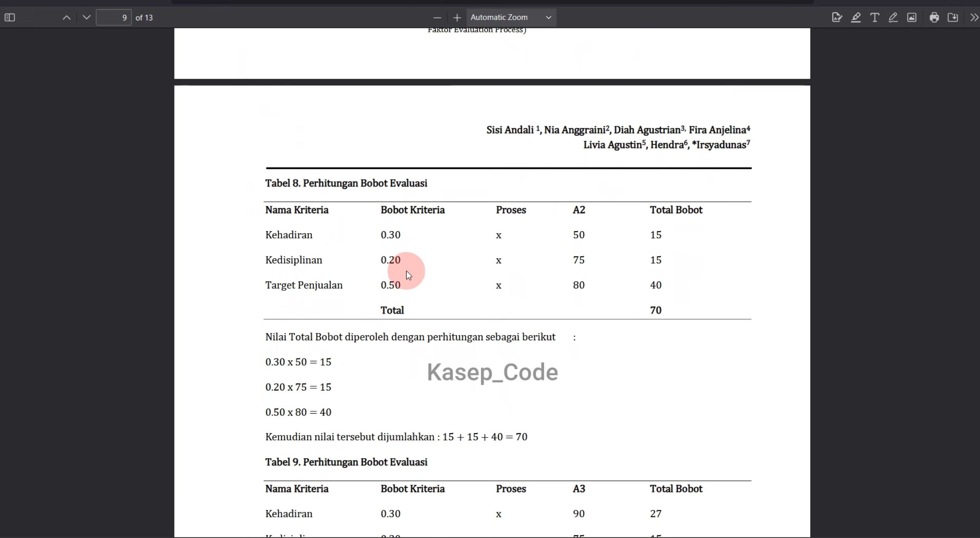The height and width of the screenshot is (538, 980).
Task: Click Total Bobot value 27 in Tabel 9
Action: pyautogui.click(x=656, y=514)
